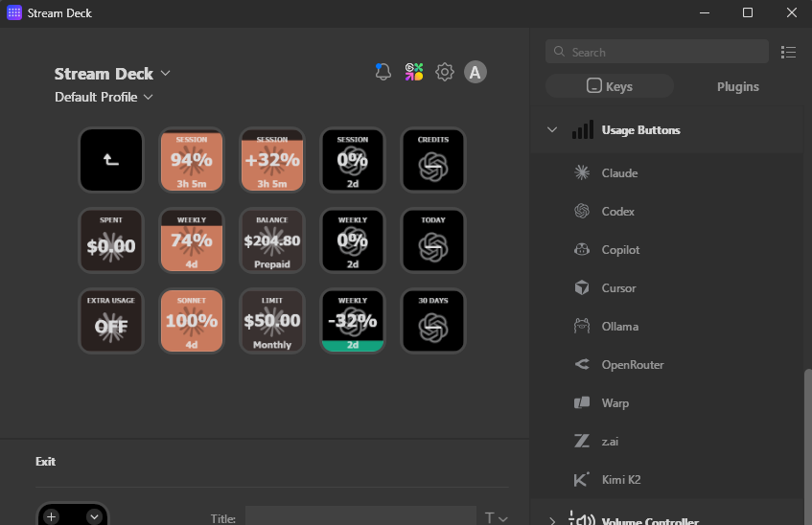The width and height of the screenshot is (812, 525).
Task: Open the key icon chevron dropdown
Action: point(94,516)
